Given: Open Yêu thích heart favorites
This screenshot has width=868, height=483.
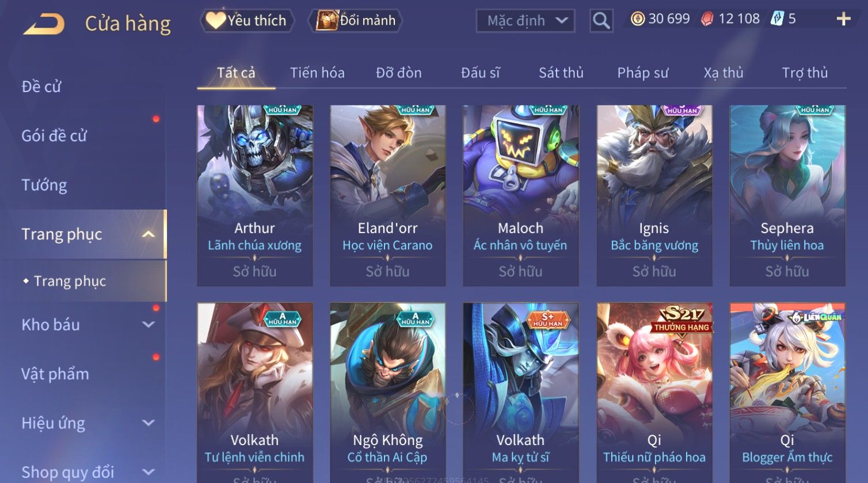Looking at the screenshot, I should [247, 21].
